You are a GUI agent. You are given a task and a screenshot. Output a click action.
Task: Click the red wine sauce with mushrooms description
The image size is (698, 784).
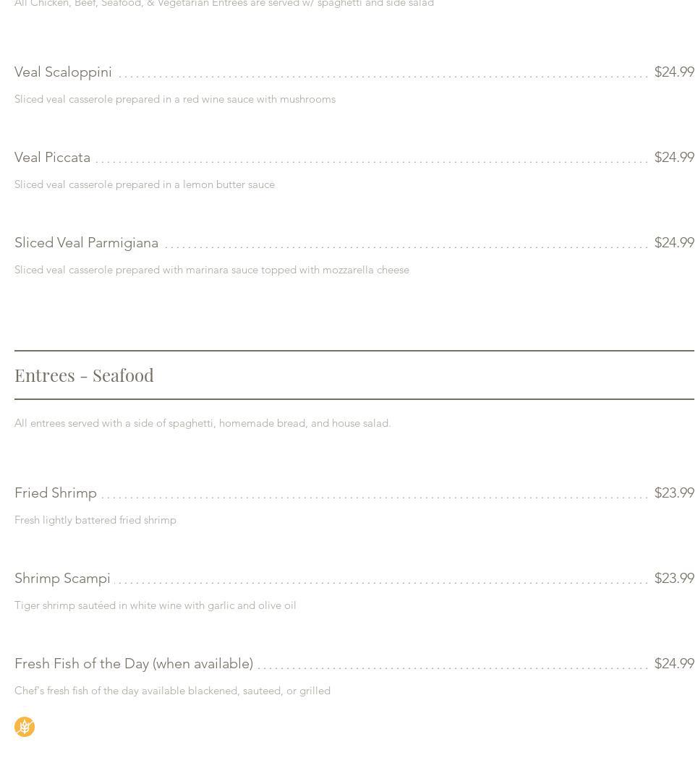pos(175,100)
